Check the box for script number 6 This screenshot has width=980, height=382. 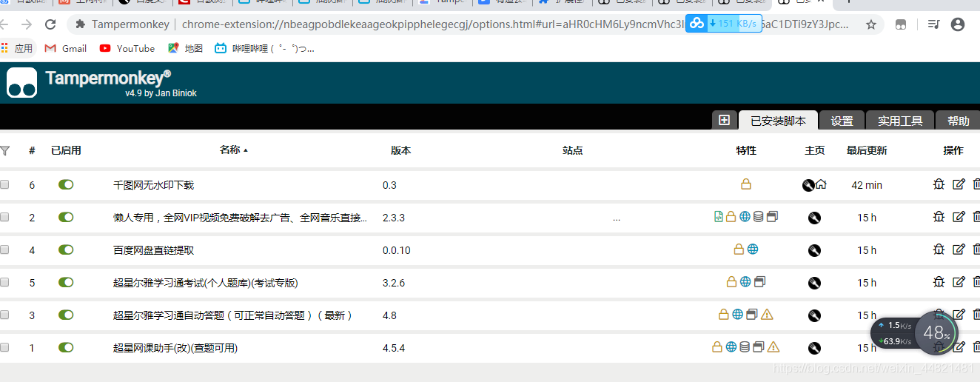click(4, 184)
